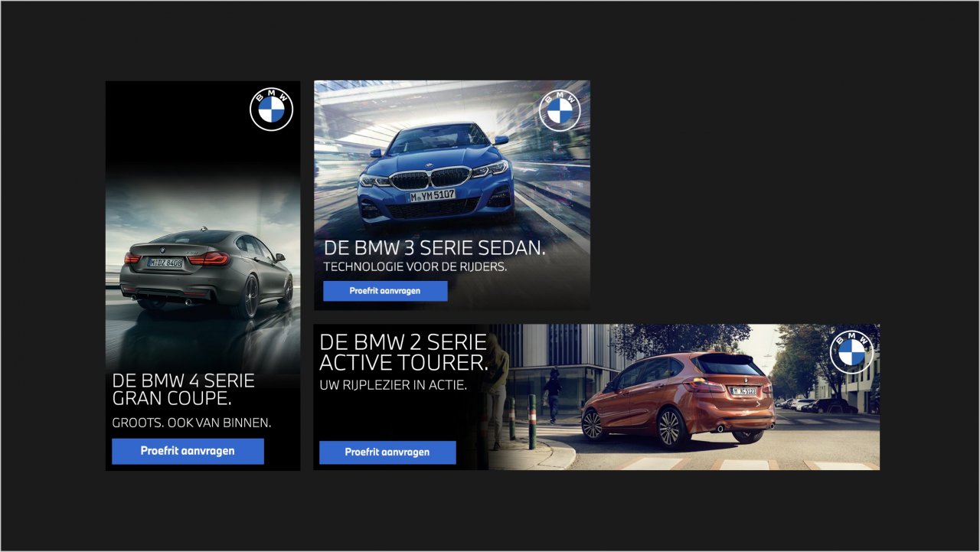Image resolution: width=980 pixels, height=552 pixels.
Task: Click the 'GROOTS. OOK VAN BINNEN.' tagline
Action: tap(191, 423)
